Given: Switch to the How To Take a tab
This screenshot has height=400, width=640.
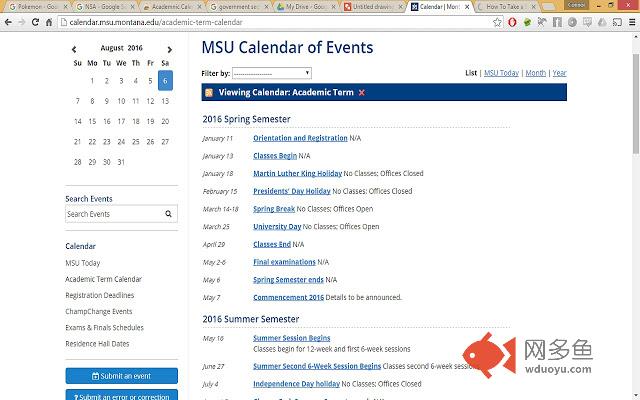Looking at the screenshot, I should click(505, 7).
